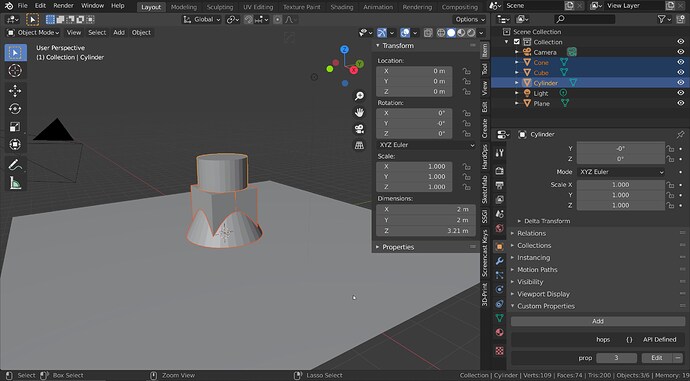Open XYZ Euler rotation mode dropdown in sidebar

click(x=426, y=145)
